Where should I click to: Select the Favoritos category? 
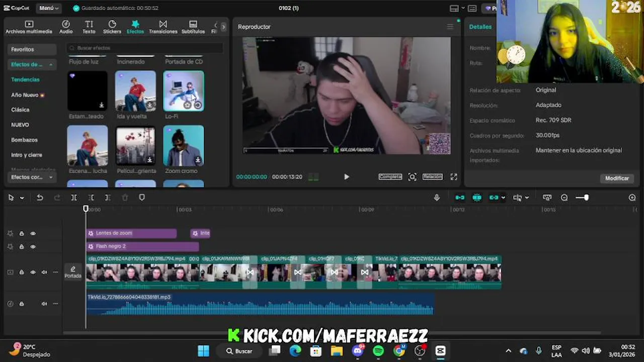point(32,49)
